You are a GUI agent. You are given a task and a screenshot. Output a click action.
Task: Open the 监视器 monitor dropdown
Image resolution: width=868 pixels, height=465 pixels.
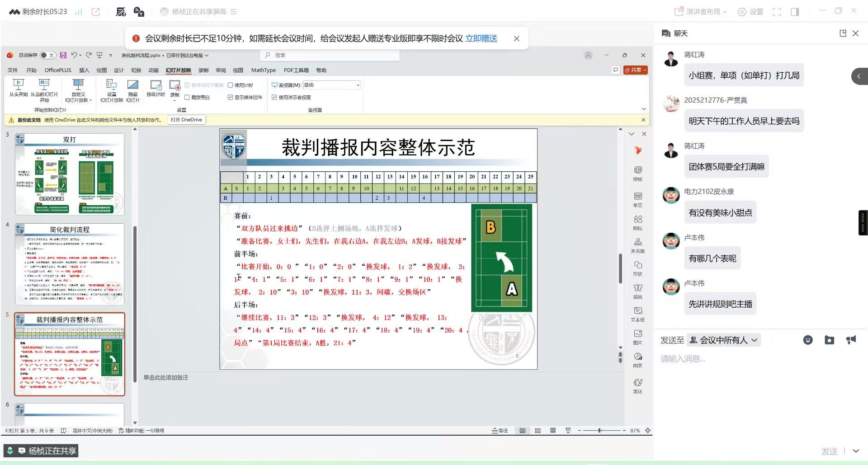click(331, 85)
